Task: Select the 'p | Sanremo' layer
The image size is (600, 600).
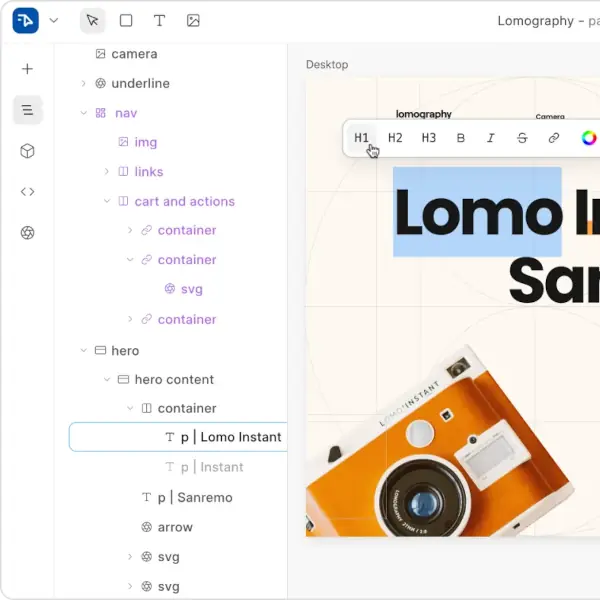Action: coord(195,497)
